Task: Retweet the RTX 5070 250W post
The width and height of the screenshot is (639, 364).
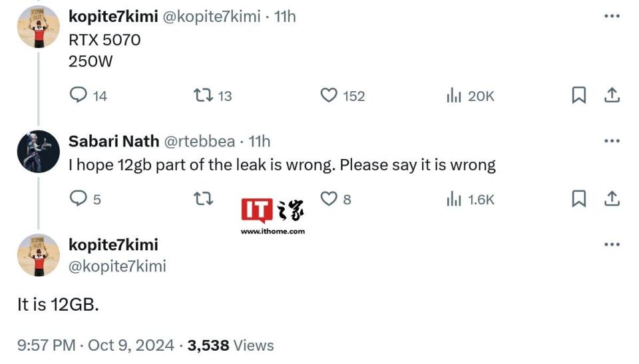Action: click(202, 96)
